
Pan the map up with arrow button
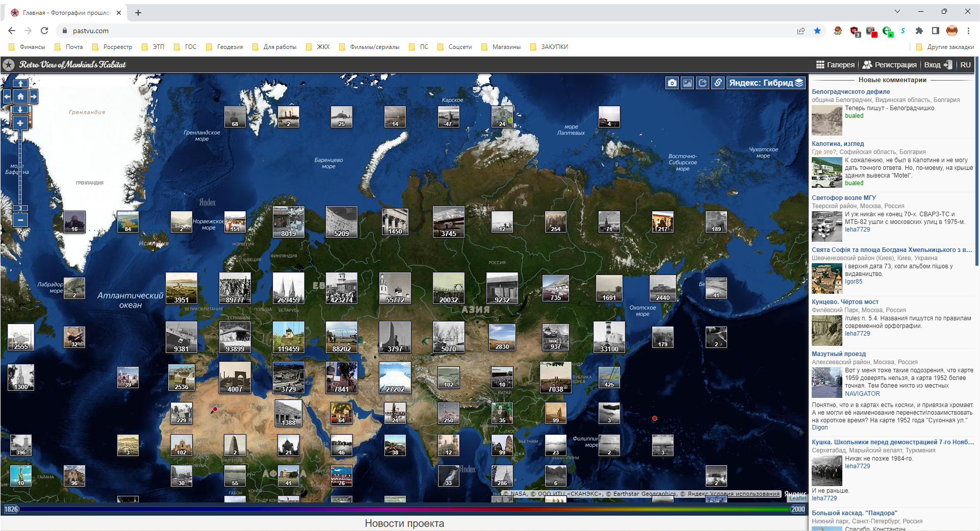[20, 83]
